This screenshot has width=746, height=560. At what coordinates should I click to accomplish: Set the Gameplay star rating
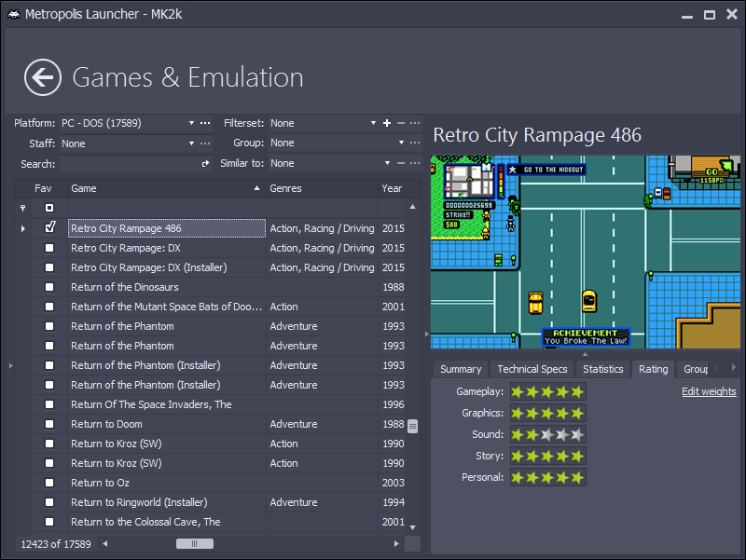click(547, 391)
